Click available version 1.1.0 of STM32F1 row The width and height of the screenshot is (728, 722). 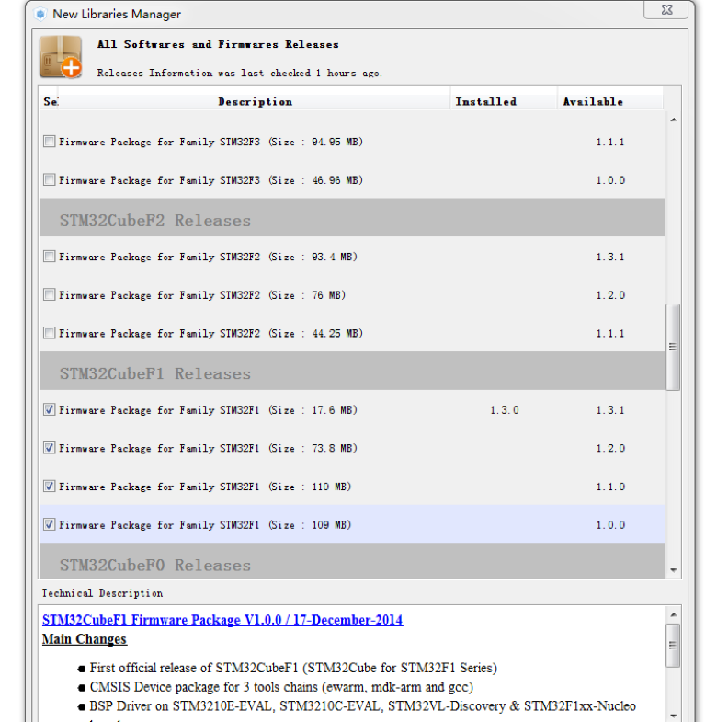tap(610, 487)
